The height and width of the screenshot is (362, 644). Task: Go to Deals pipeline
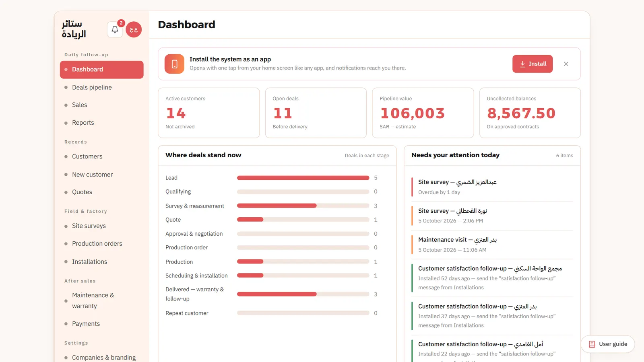(102, 87)
